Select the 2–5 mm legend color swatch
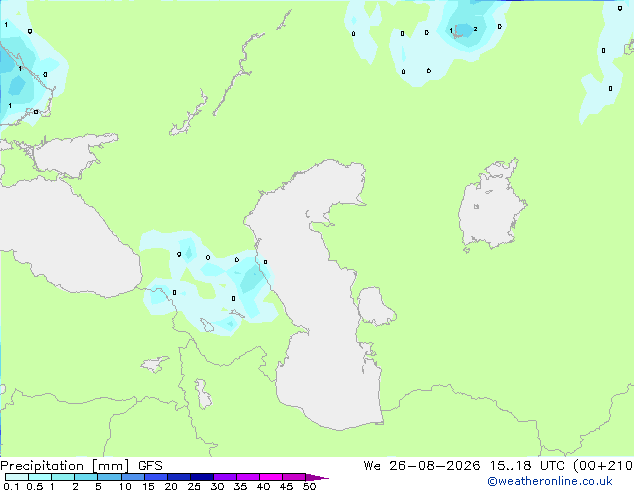634x490 pixels. click(86, 477)
